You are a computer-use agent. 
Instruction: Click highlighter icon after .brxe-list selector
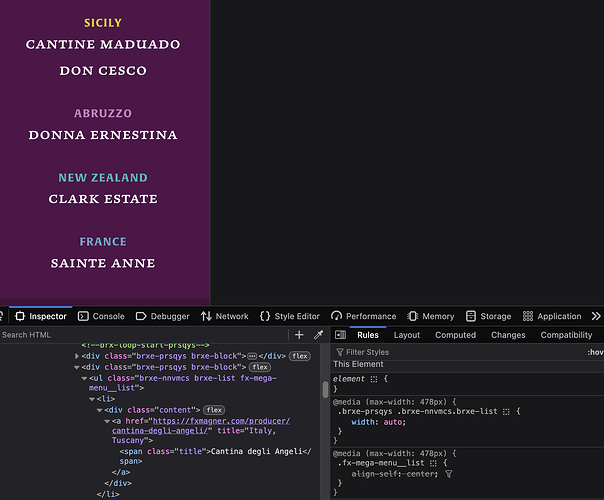(x=506, y=411)
